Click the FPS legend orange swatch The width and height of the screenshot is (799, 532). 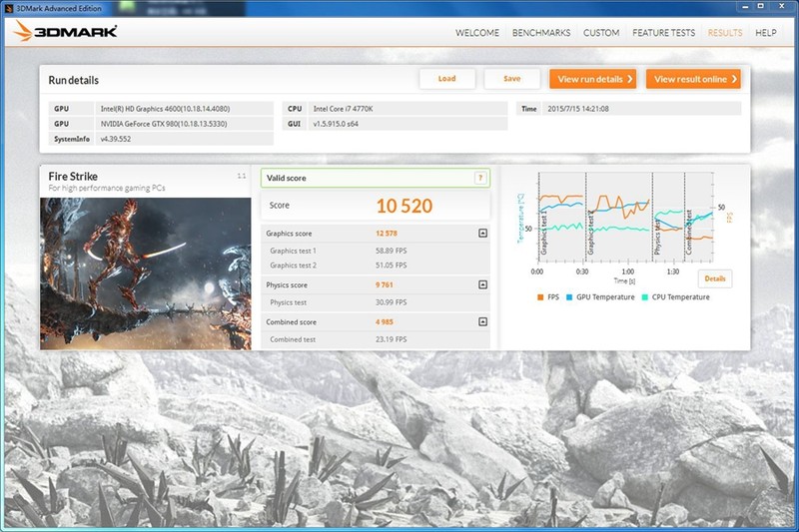[x=540, y=297]
